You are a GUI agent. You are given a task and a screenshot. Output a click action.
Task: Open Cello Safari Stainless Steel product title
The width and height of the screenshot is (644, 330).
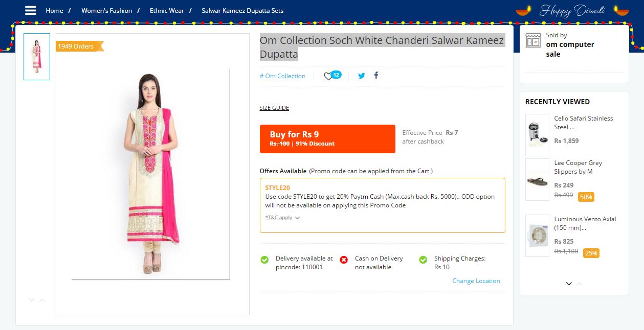tap(584, 123)
